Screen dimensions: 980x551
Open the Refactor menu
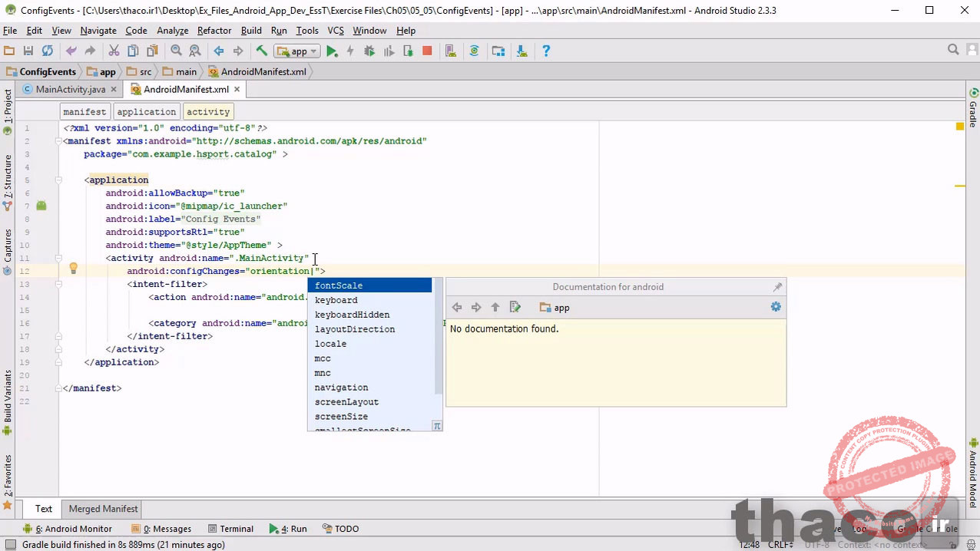coord(214,31)
